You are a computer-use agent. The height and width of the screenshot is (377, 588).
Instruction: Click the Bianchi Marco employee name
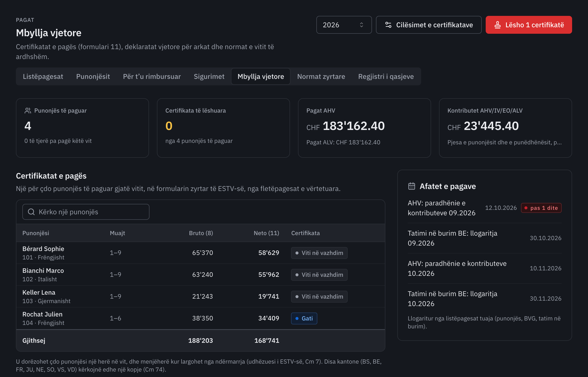(43, 271)
